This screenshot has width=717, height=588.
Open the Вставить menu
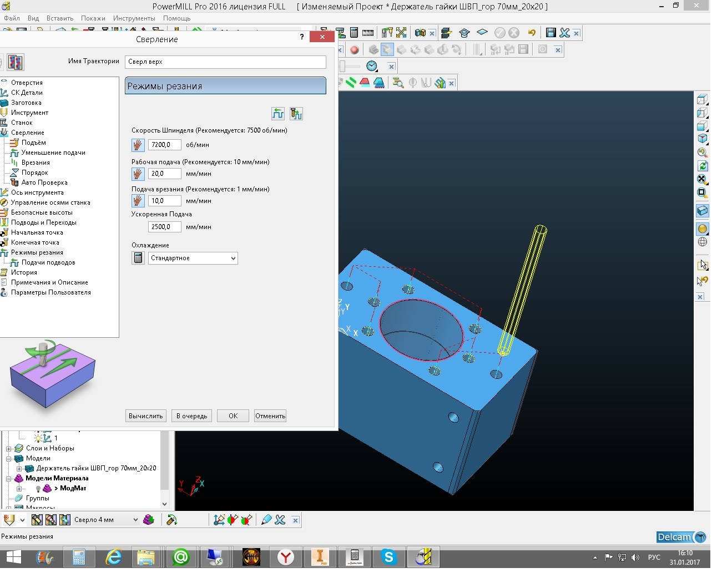pyautogui.click(x=60, y=18)
